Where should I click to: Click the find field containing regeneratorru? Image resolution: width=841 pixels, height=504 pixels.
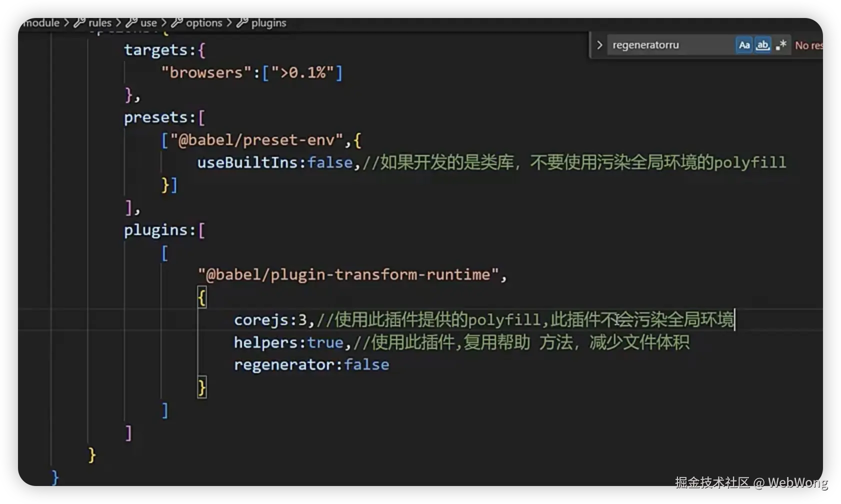point(670,45)
